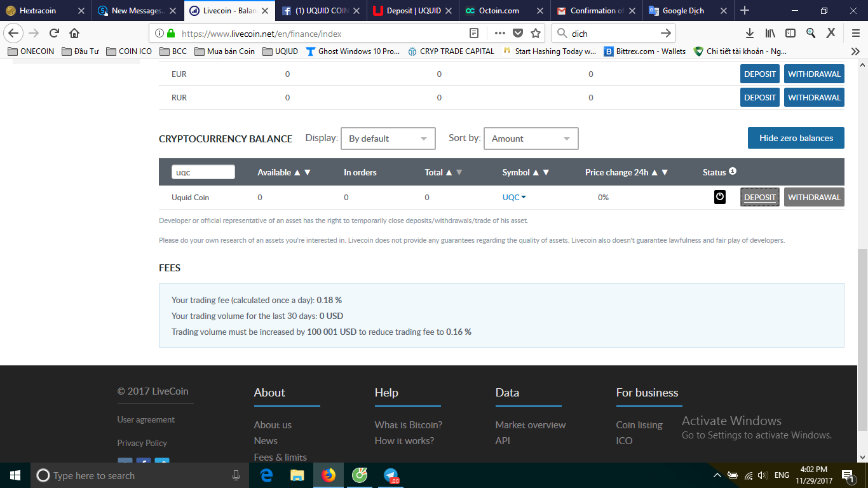Viewport: 868px width, 488px height.
Task: Open the Coin listing link
Action: (x=639, y=424)
